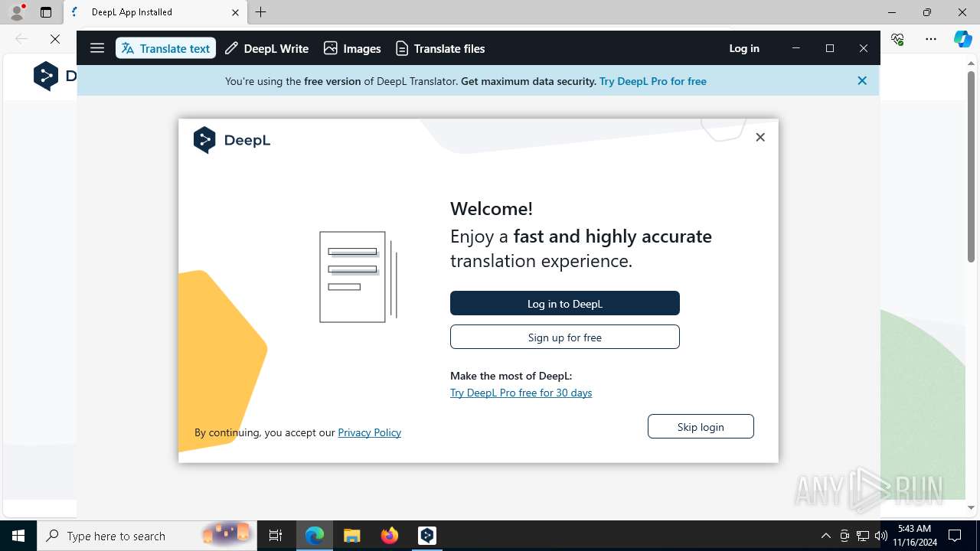Maximize the DeepL app window
This screenshot has width=980, height=551.
click(830, 48)
